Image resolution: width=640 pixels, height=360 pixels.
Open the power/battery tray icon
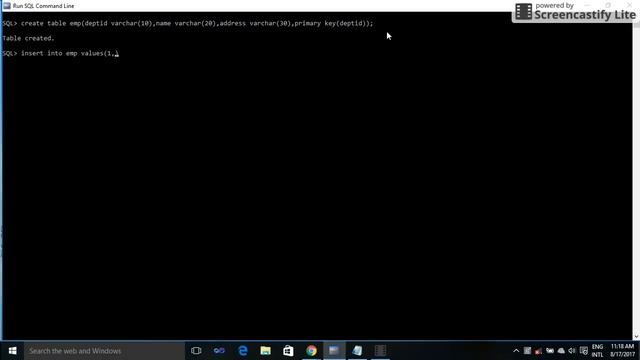(550, 351)
